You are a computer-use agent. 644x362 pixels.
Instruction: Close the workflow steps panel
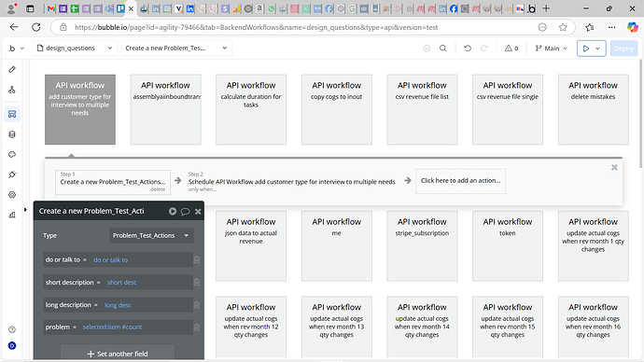pos(614,167)
